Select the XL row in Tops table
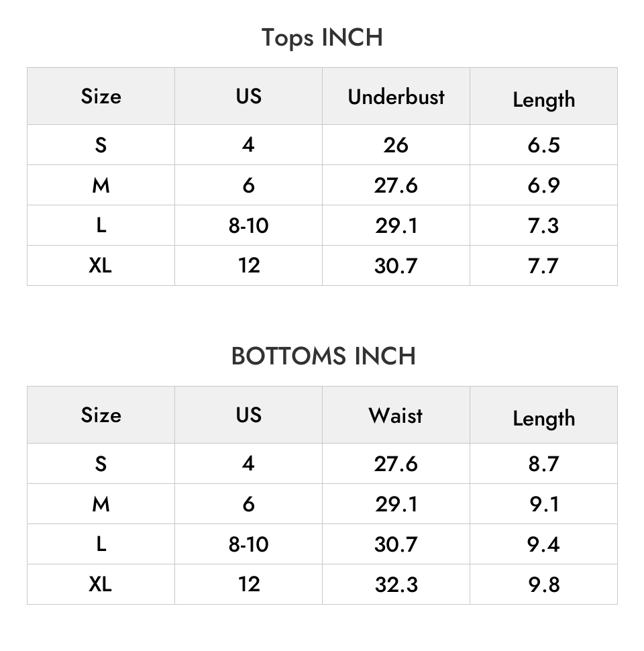 tap(322, 265)
